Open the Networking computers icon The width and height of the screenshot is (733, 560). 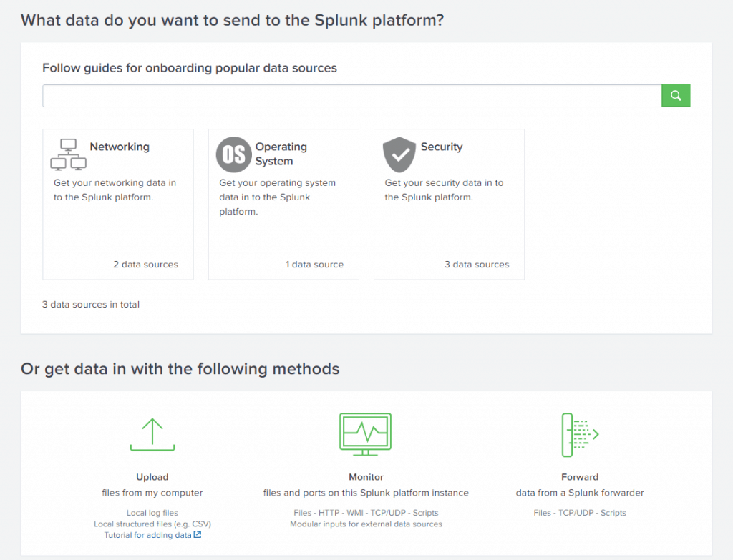[68, 154]
